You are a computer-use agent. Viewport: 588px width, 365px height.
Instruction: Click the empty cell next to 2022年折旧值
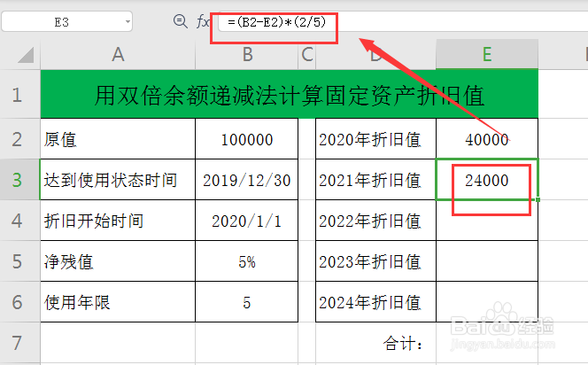click(487, 221)
